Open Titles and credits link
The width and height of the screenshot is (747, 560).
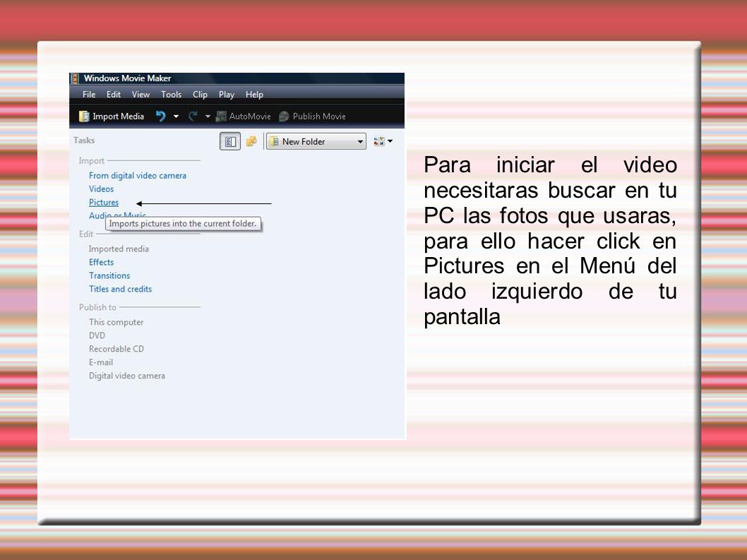[120, 289]
